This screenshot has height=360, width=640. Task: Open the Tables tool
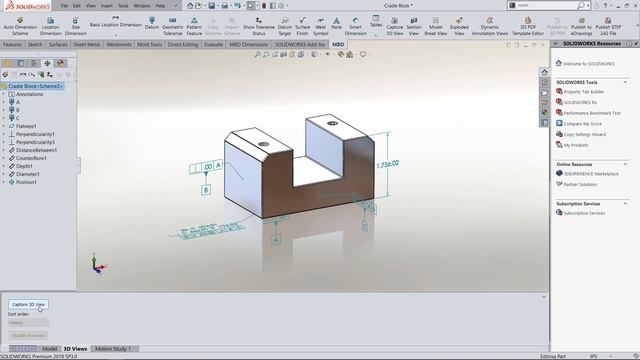click(376, 21)
